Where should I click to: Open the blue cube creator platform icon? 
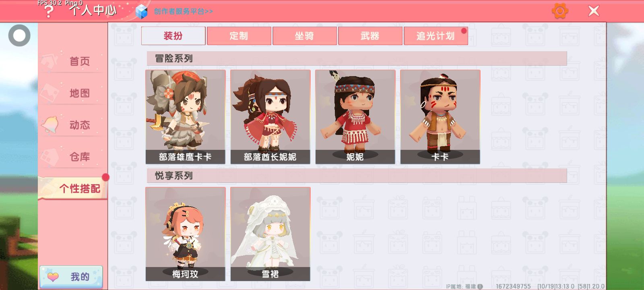141,12
